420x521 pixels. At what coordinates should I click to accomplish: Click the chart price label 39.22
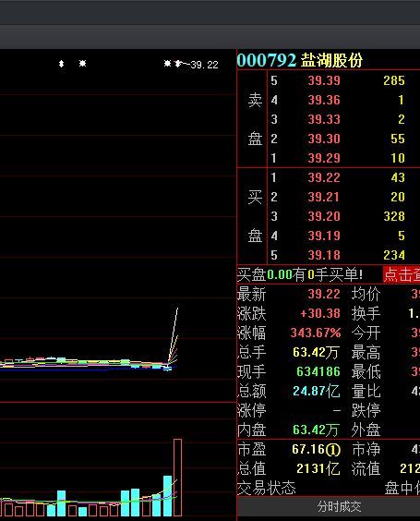tap(205, 65)
